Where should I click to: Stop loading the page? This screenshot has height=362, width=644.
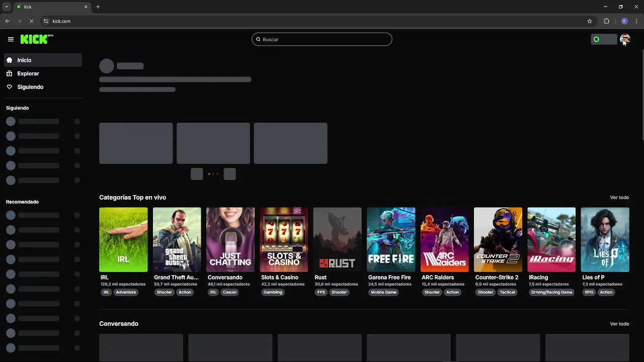click(x=31, y=21)
